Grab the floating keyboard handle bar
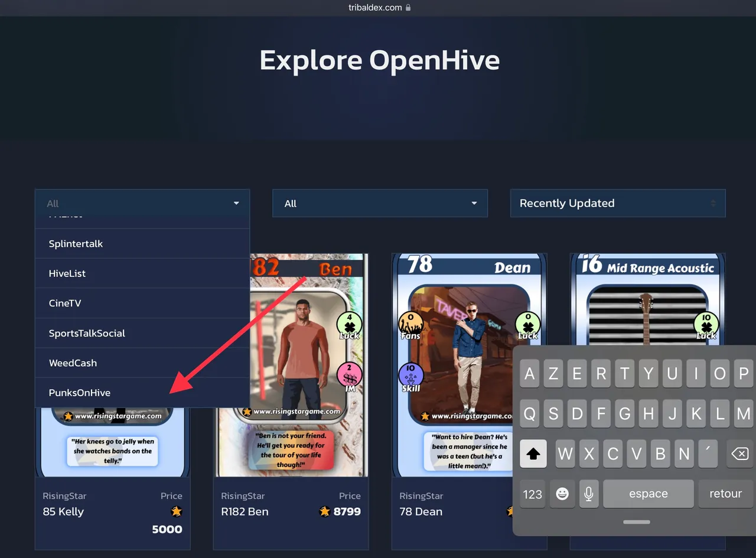This screenshot has width=756, height=558. pyautogui.click(x=637, y=522)
